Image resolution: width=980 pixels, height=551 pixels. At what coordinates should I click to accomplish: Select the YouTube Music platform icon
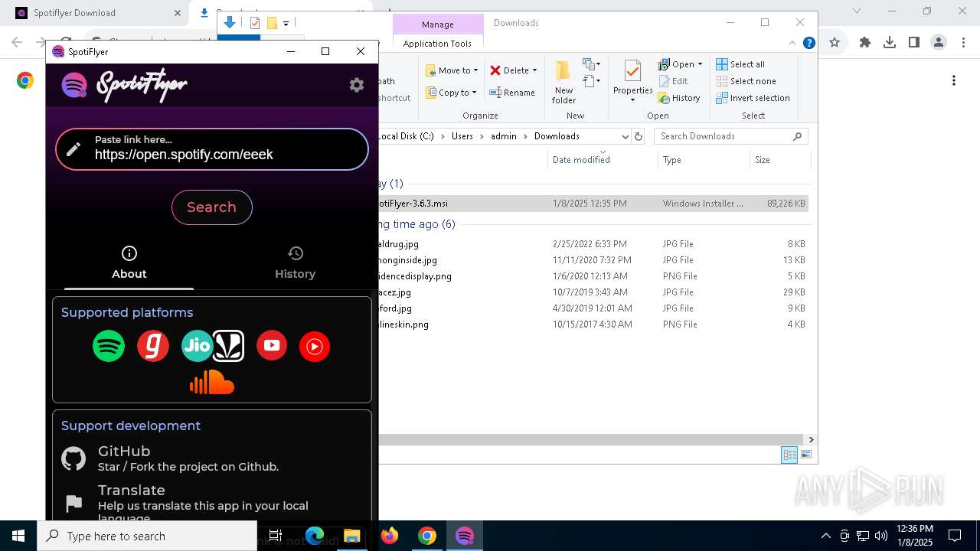(x=315, y=346)
